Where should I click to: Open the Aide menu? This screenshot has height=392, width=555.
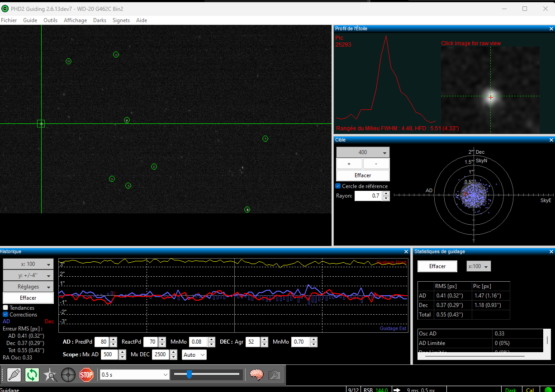coord(142,20)
